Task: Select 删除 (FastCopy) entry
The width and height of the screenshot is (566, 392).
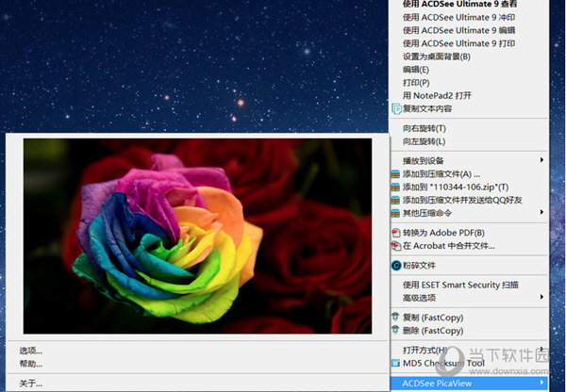Action: tap(433, 331)
